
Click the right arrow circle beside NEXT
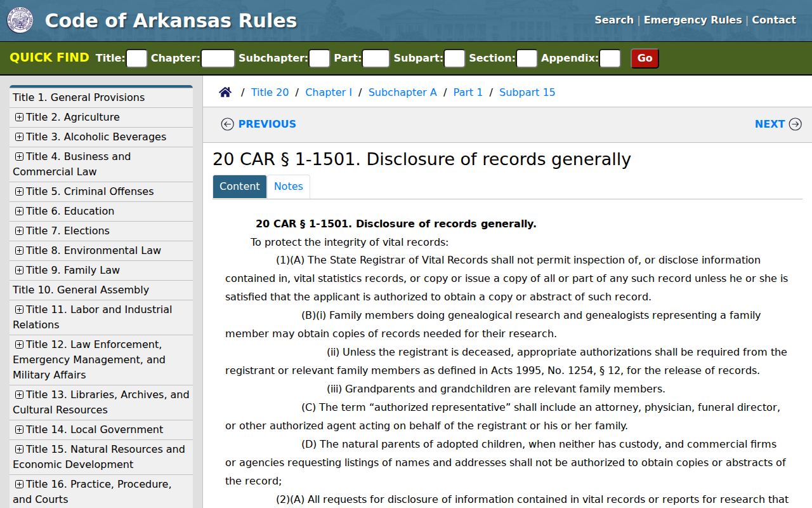point(795,124)
